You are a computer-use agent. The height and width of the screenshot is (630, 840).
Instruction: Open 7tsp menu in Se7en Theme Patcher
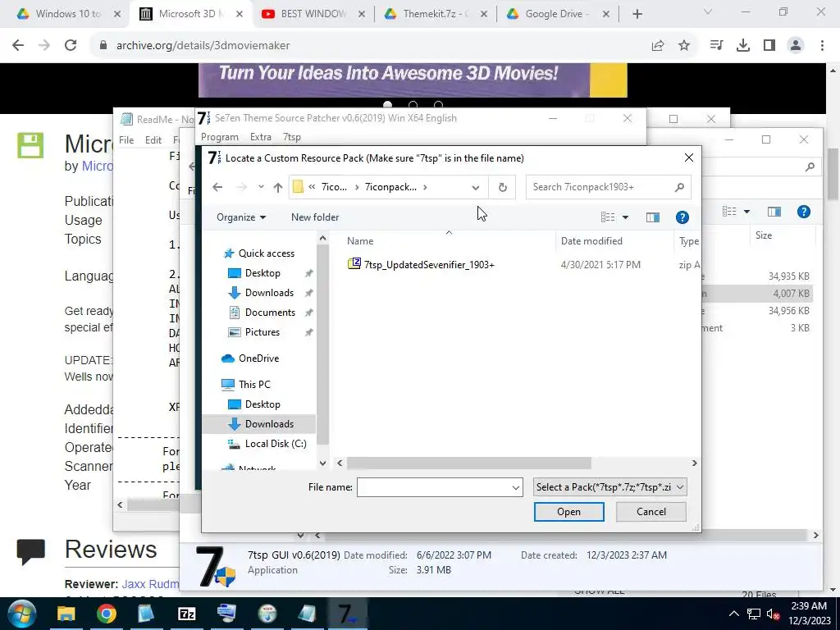coord(291,137)
